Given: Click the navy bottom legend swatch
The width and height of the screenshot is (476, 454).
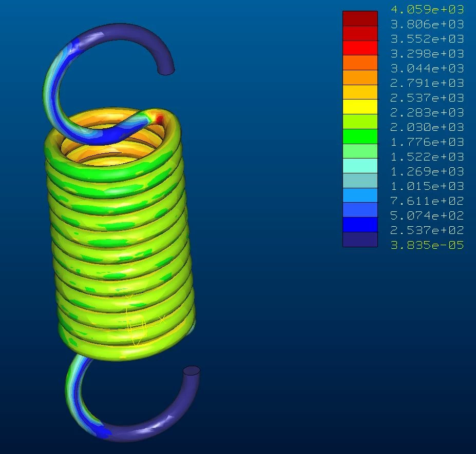Looking at the screenshot, I should pos(360,240).
